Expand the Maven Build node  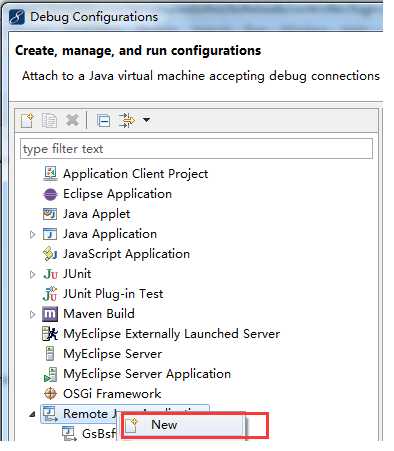tap(32, 314)
